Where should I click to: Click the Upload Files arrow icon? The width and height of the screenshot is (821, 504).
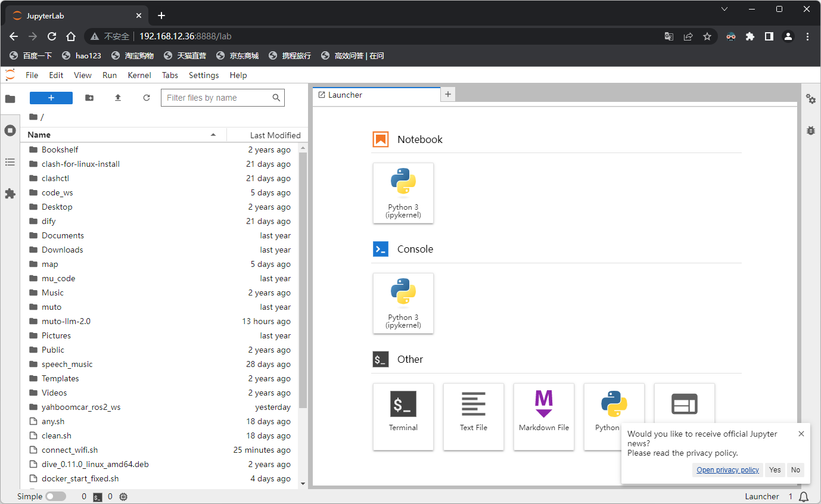tap(118, 98)
